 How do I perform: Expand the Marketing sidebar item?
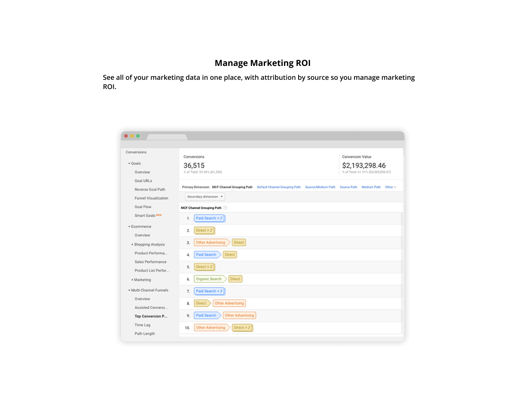(132, 280)
